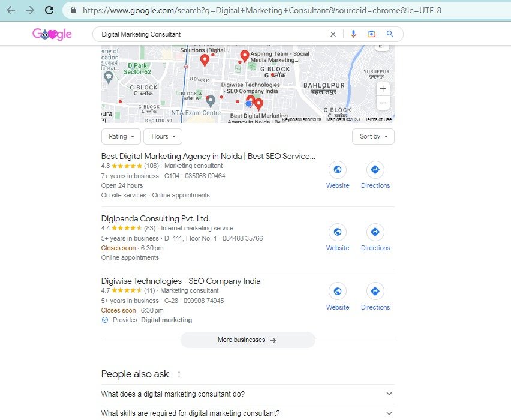Get Directions to Digiwise Technologies

pos(375,296)
